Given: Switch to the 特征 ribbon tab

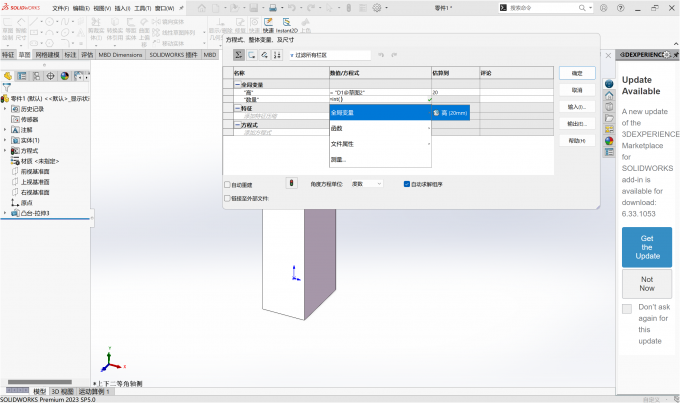Looking at the screenshot, I should pyautogui.click(x=8, y=55).
